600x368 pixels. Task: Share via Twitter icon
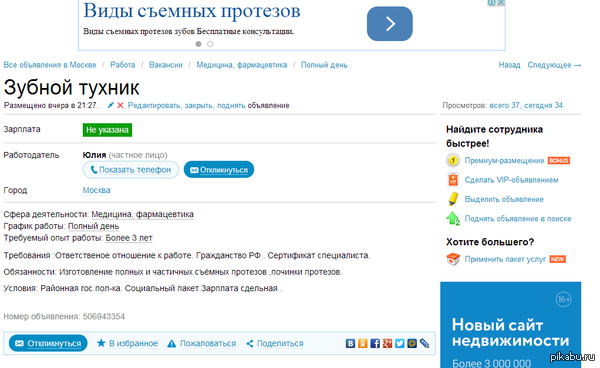[x=399, y=344]
